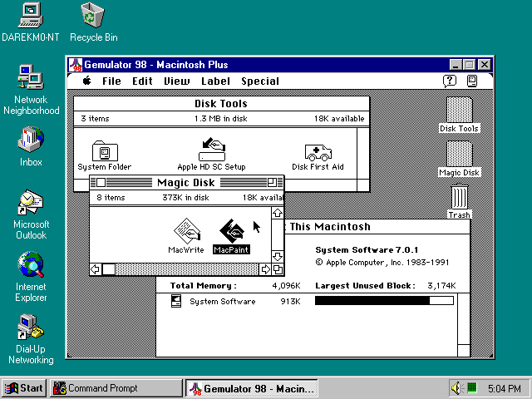Open the View menu
This screenshot has height=399, width=532.
pos(176,81)
